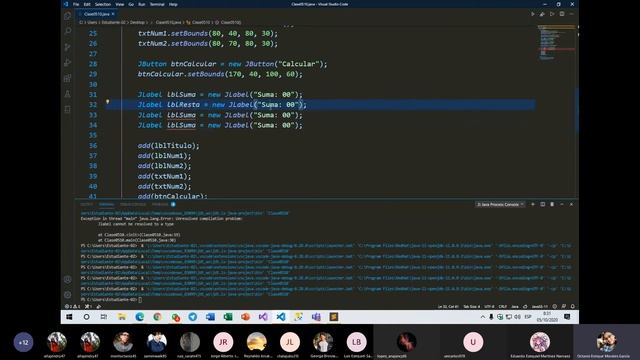Open the Extensions view
This screenshot has width=640, height=360.
(x=68, y=78)
